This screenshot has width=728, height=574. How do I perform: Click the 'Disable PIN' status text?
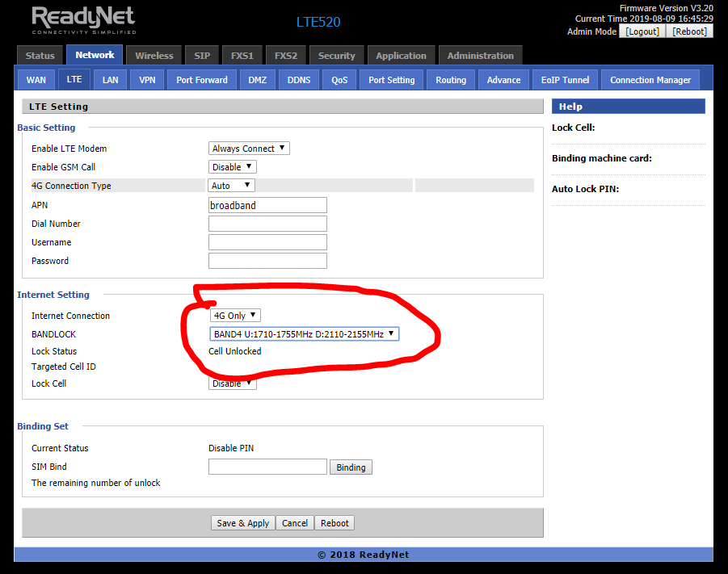(x=231, y=448)
